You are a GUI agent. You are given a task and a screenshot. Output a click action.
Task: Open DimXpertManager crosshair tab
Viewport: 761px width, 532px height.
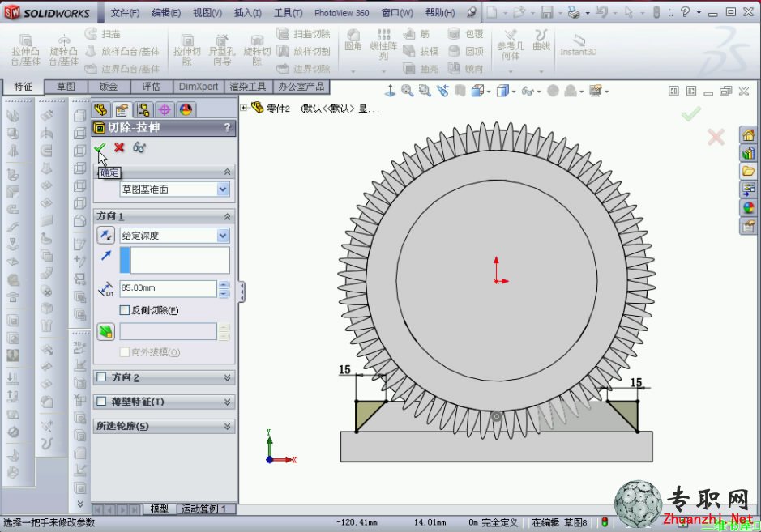click(165, 109)
